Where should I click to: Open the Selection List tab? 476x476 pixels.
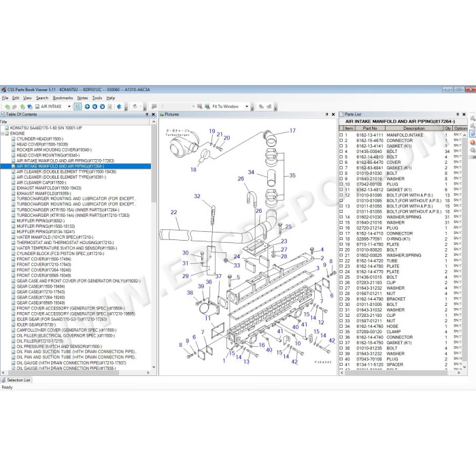coord(16,380)
